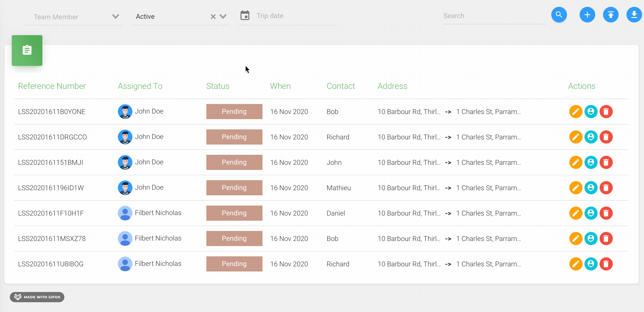Image resolution: width=644 pixels, height=312 pixels.
Task: Delete job LSS2020161196ID1W
Action: [x=606, y=188]
